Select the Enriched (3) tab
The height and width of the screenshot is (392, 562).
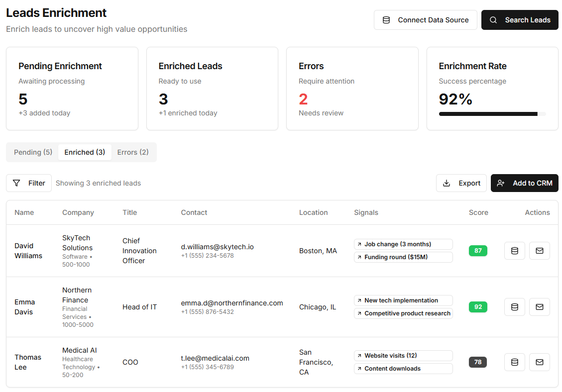click(x=85, y=152)
